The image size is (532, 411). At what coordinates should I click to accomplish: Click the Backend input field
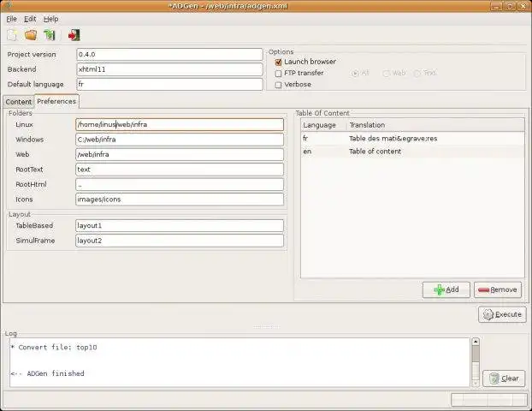pyautogui.click(x=169, y=69)
